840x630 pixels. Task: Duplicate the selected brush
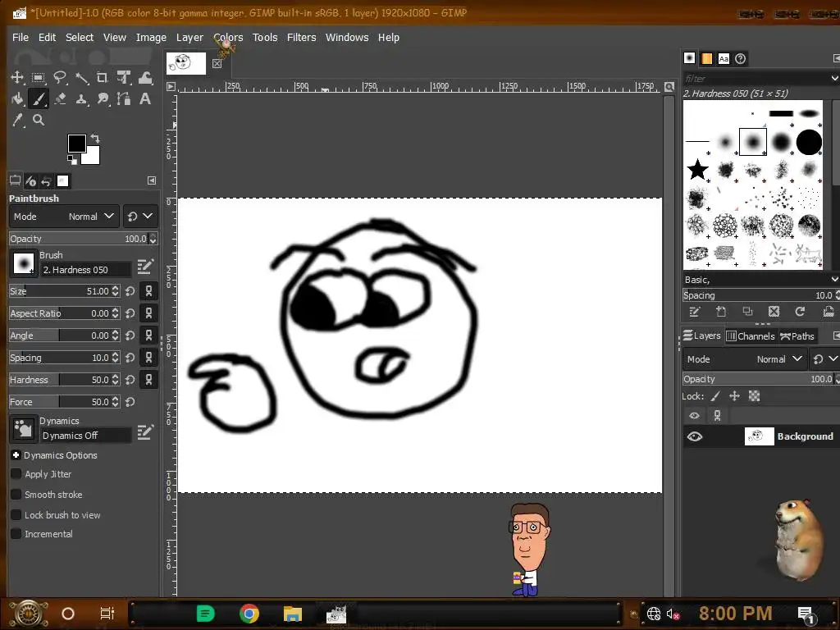tap(747, 311)
